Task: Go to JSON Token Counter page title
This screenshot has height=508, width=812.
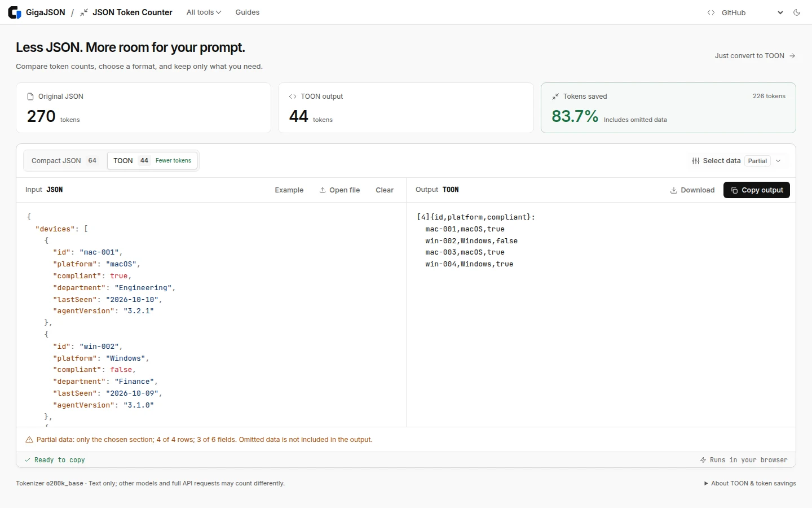Action: click(133, 12)
